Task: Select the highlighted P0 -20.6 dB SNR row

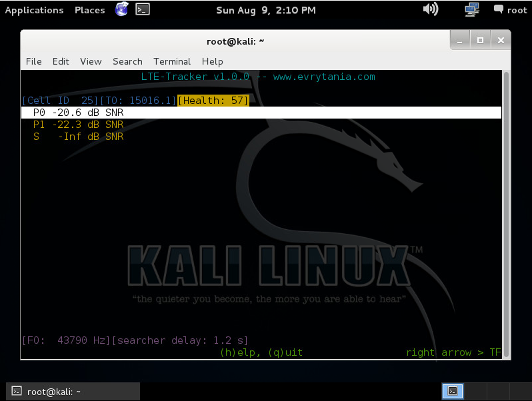Action: tap(261, 113)
